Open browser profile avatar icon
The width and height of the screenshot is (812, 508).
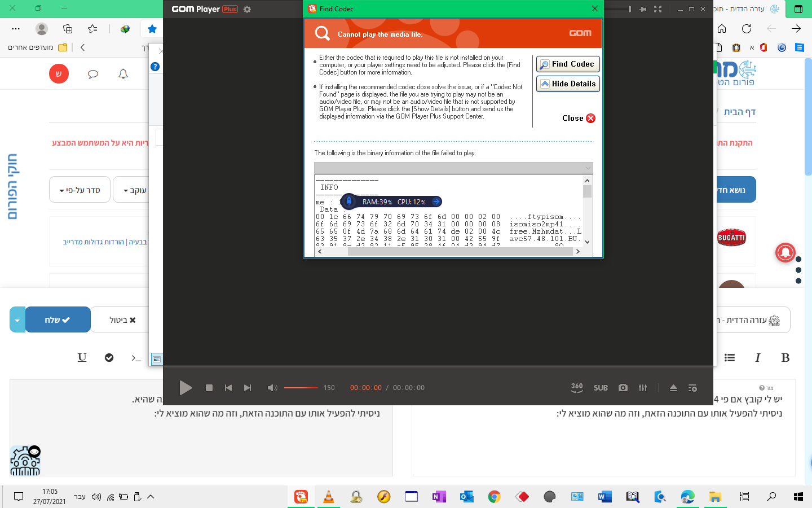(41, 28)
